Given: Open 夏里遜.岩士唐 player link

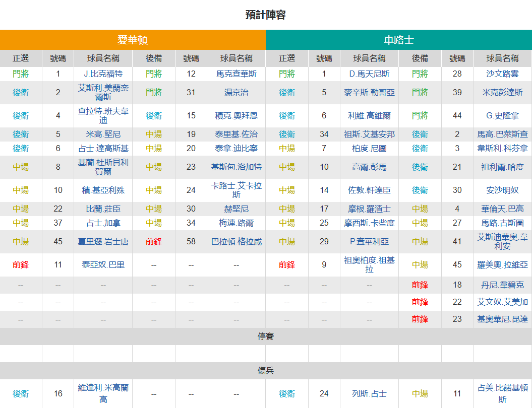Looking at the screenshot, I should (x=103, y=242).
